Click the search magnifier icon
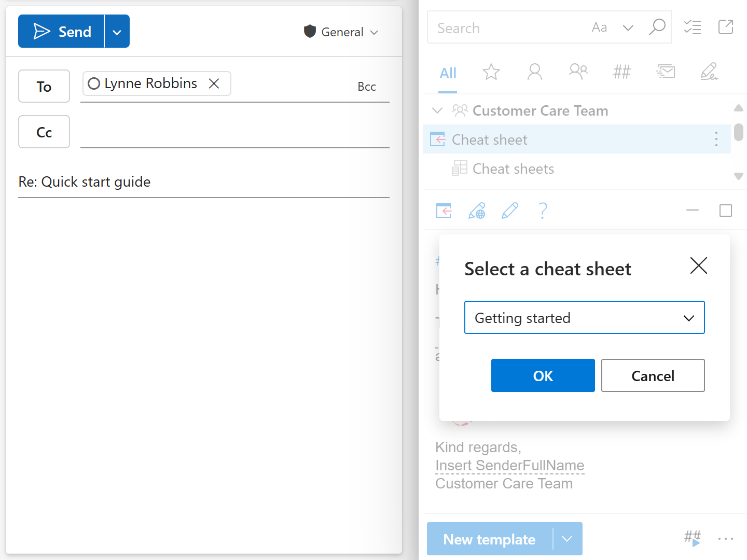 657,27
